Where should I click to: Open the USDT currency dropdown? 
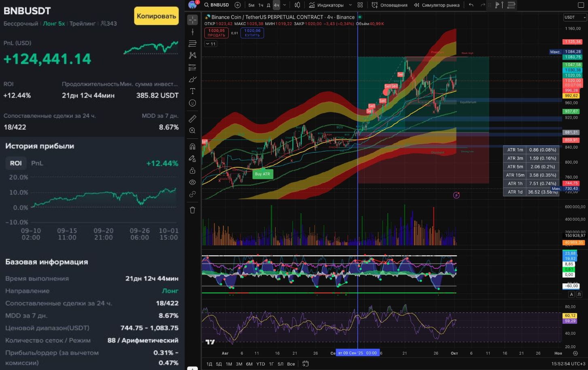click(575, 17)
